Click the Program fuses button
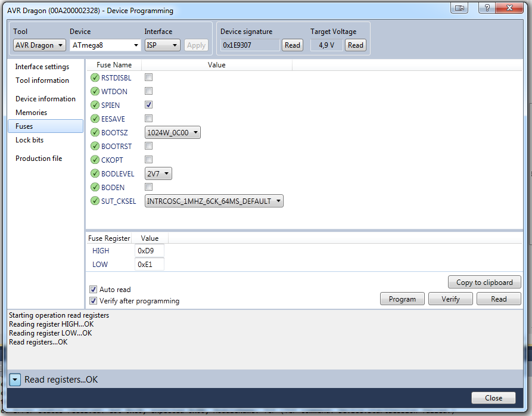 402,299
